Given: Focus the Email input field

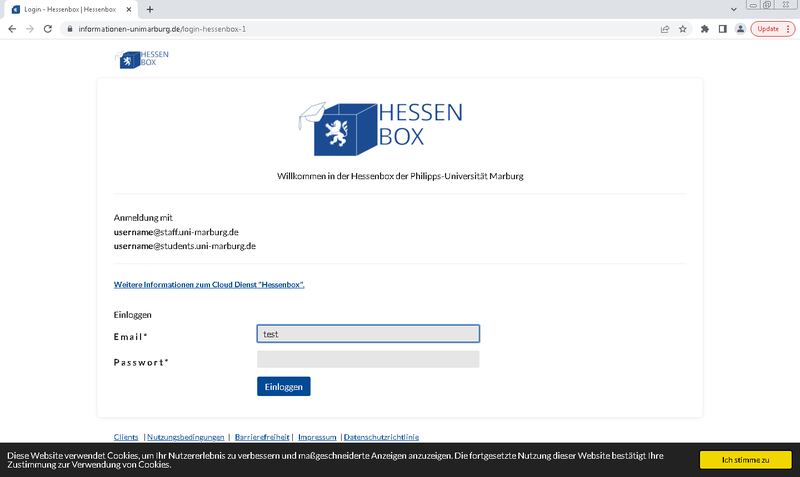Looking at the screenshot, I should pyautogui.click(x=368, y=334).
